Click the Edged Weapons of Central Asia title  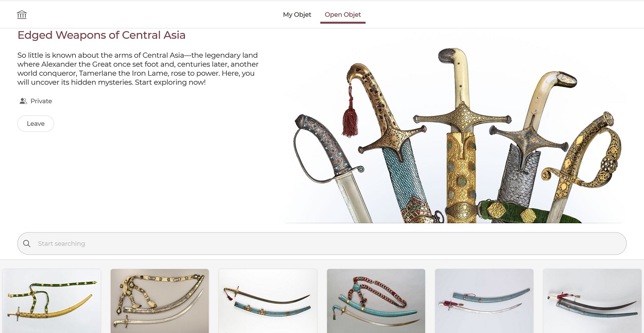coord(101,35)
